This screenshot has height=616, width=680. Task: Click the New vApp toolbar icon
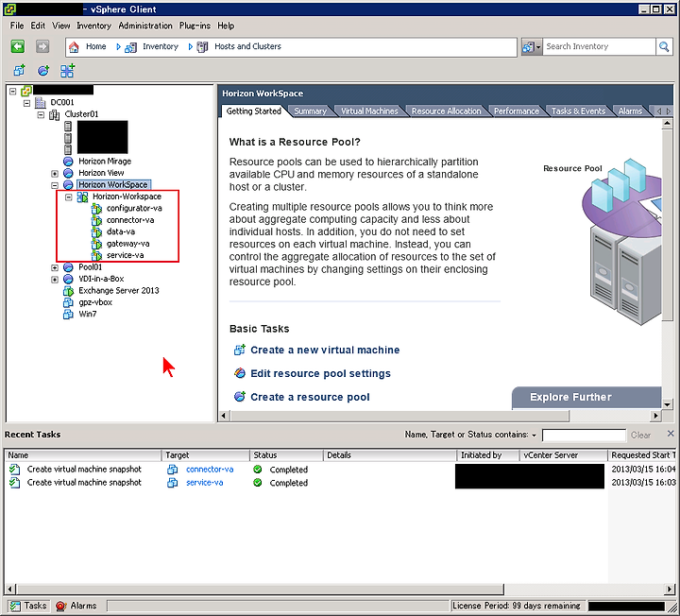click(x=67, y=70)
